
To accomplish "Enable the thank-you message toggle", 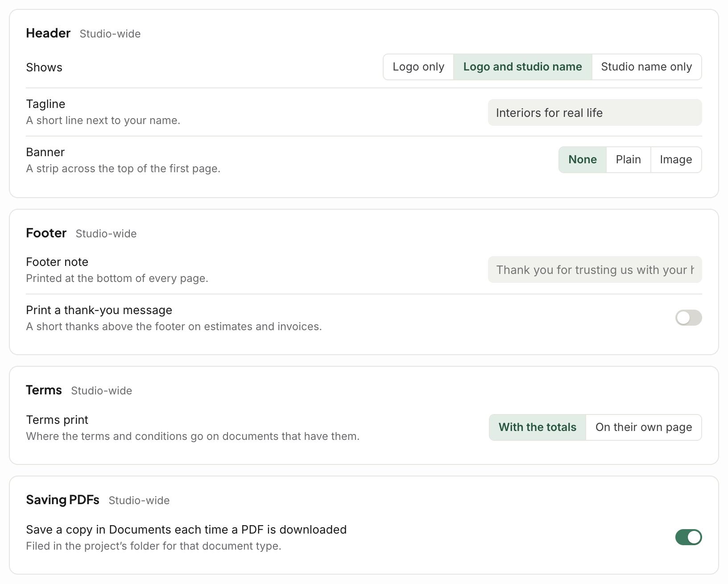I will [688, 318].
